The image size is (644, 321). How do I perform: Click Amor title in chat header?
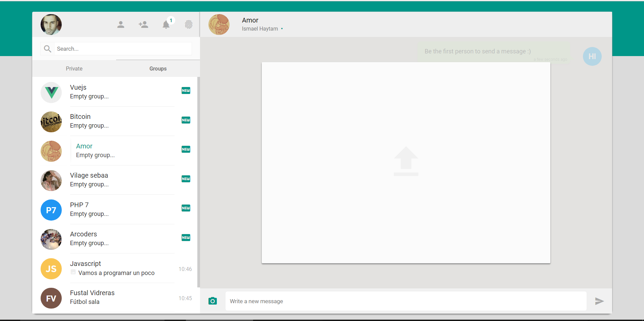(x=250, y=20)
